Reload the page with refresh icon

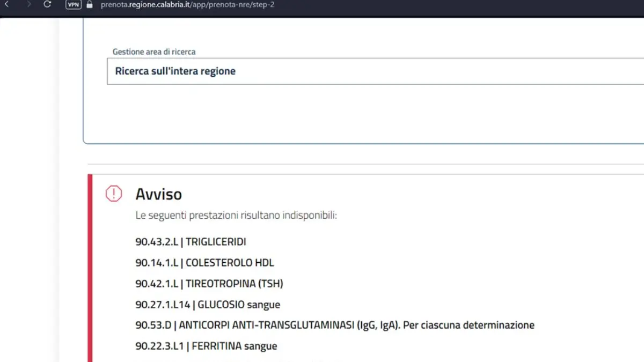pyautogui.click(x=47, y=4)
